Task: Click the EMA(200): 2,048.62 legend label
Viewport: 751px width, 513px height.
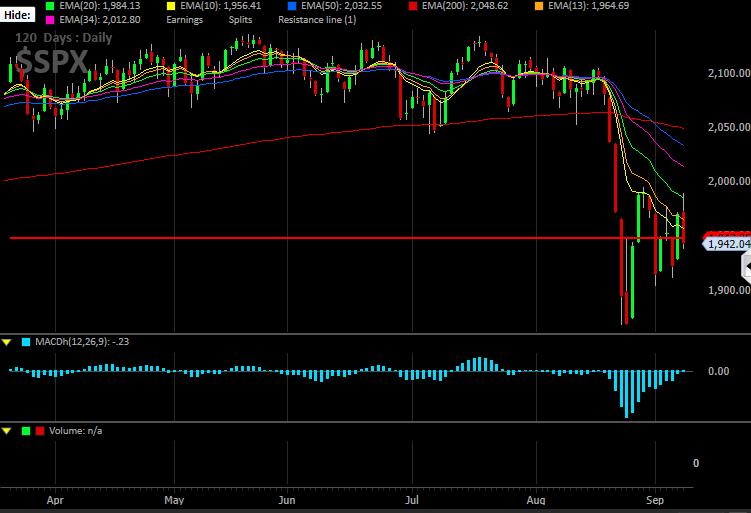Action: (465, 6)
